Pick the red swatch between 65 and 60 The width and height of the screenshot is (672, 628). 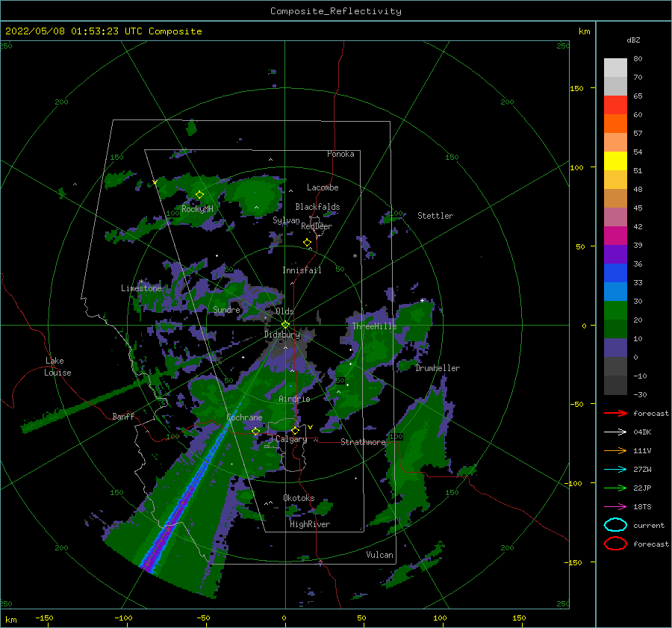pos(615,105)
